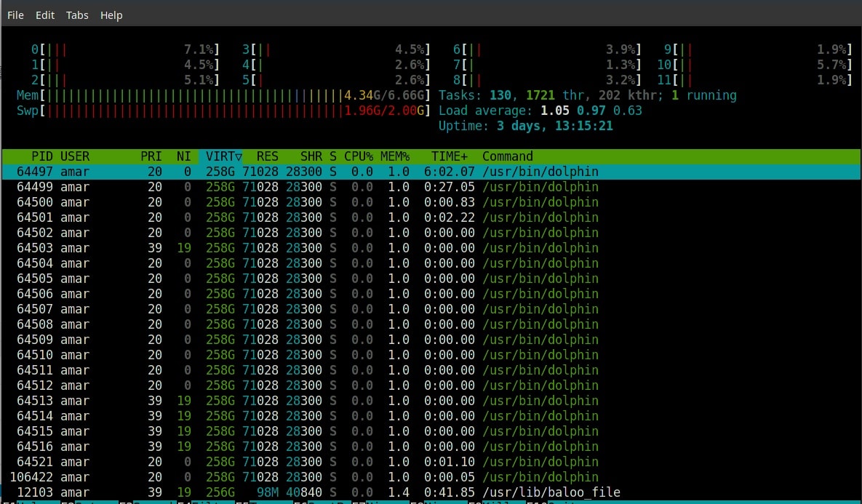
Task: Open the Tabs menu
Action: coord(77,15)
